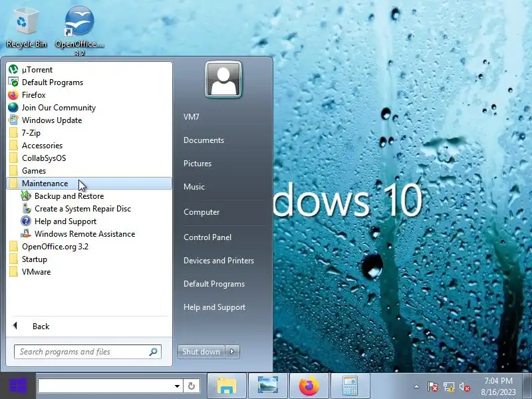Viewport: 532px width, 399px height.
Task: Expand the Startup folder
Action: click(x=89, y=259)
